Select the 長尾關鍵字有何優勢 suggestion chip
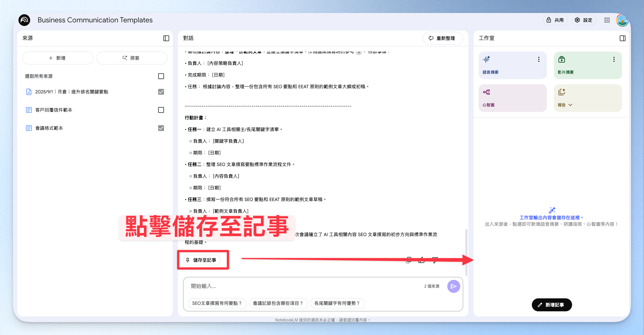This screenshot has height=335, width=644. 337,303
